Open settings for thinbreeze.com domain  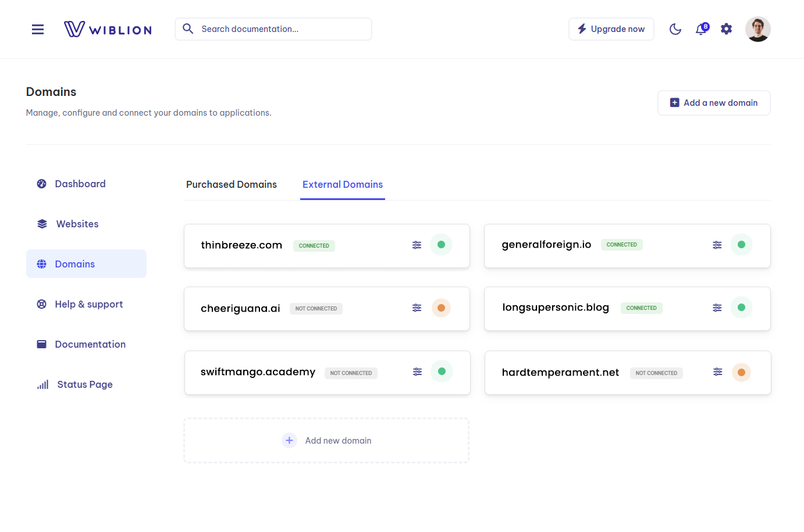coord(417,245)
